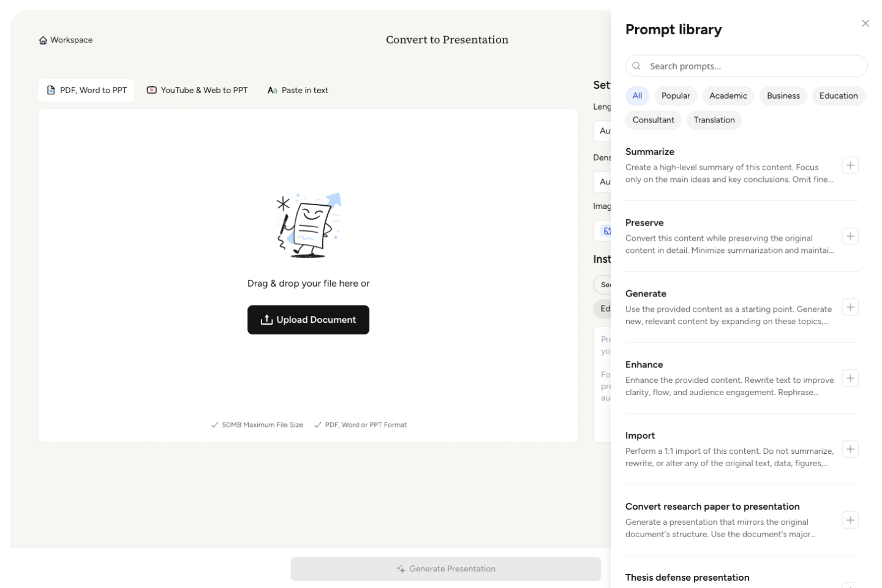Close the Prompt library panel
The height and width of the screenshot is (588, 882).
pyautogui.click(x=865, y=23)
